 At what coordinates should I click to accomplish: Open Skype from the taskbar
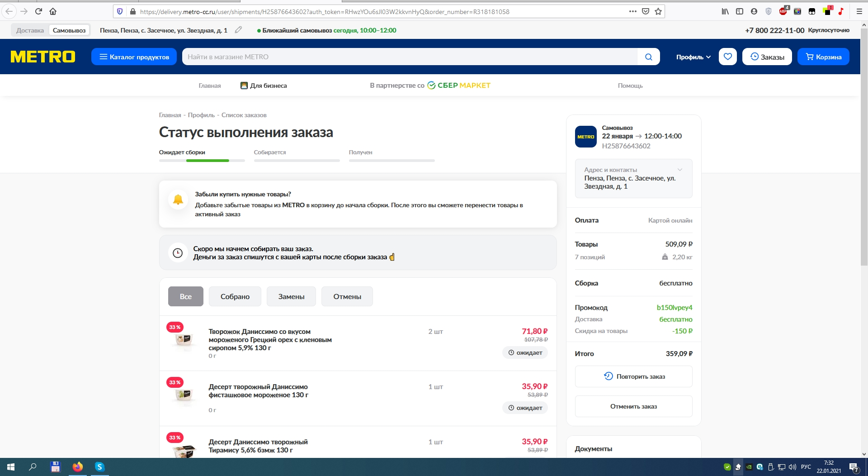pos(100,467)
